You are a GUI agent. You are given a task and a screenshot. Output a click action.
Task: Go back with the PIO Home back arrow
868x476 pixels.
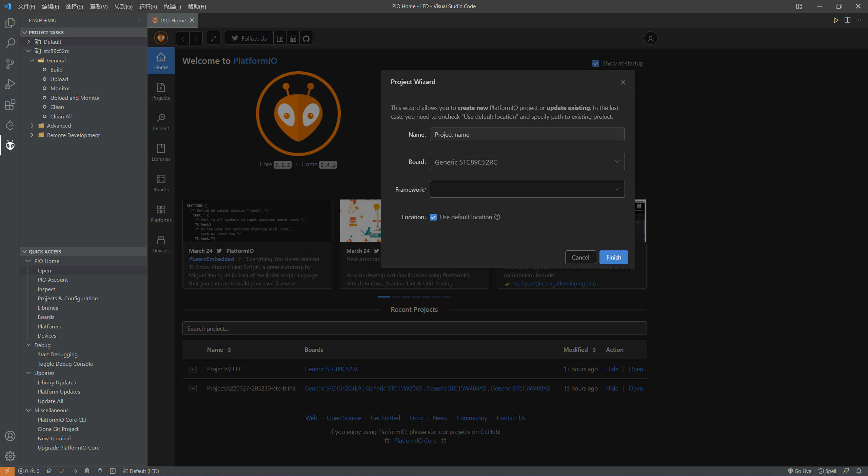coord(183,38)
